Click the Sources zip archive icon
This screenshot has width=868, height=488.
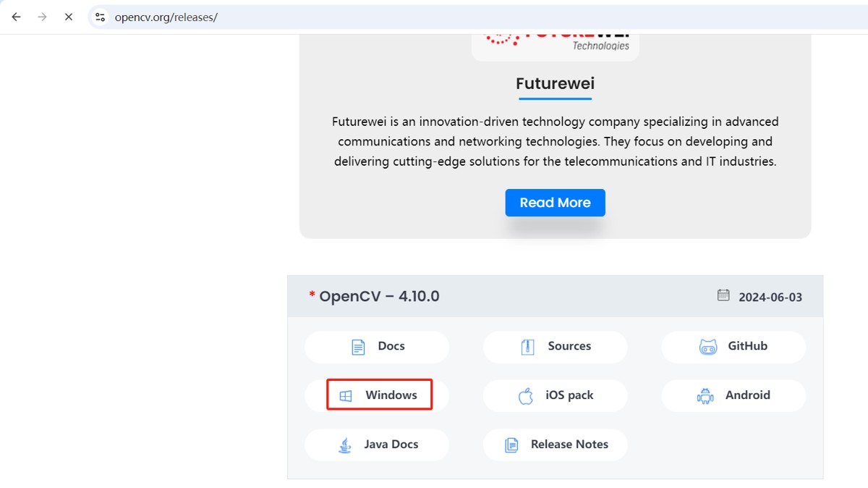coord(528,347)
